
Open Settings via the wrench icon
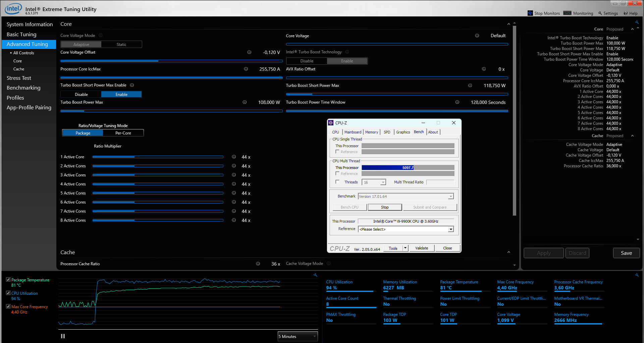coord(600,13)
